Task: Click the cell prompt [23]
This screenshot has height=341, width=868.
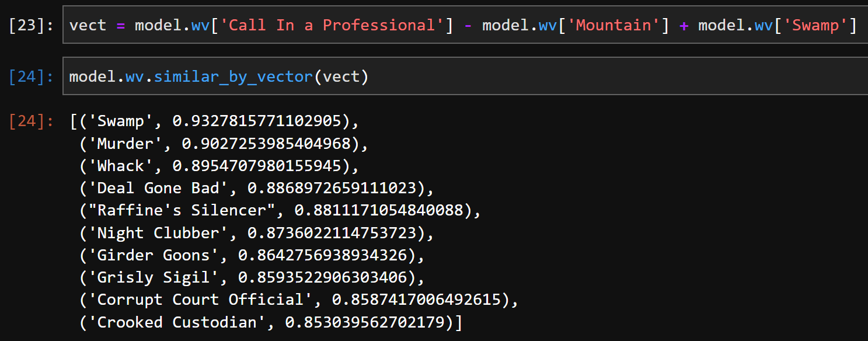Action: pyautogui.click(x=27, y=25)
